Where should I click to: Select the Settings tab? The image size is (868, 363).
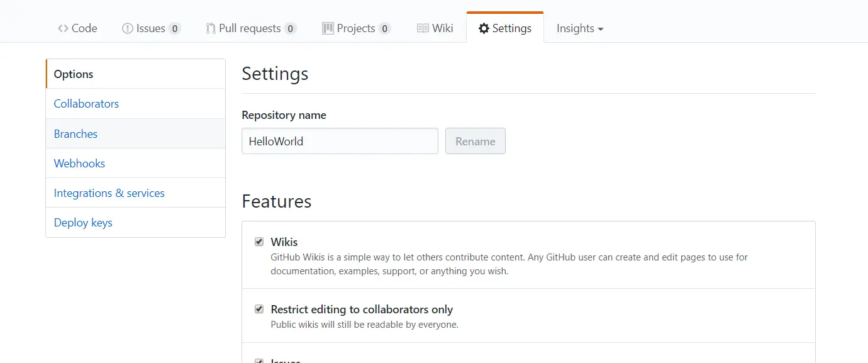click(505, 28)
